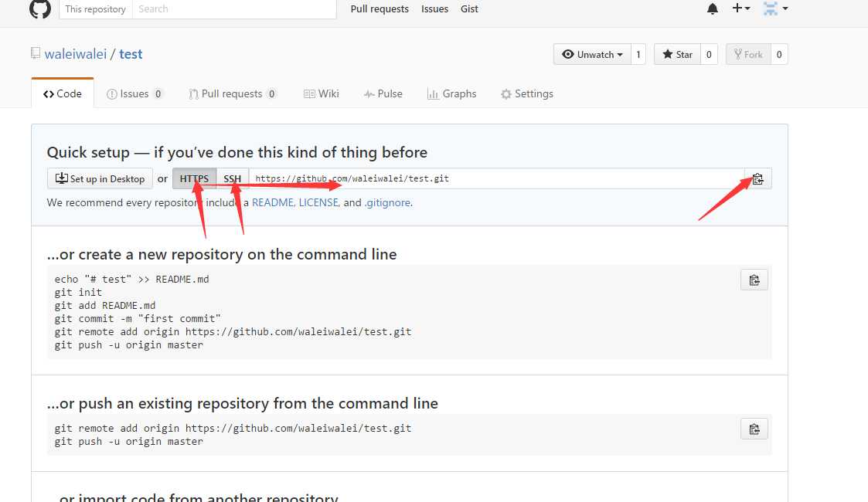
Task: Open the Issues repository tab
Action: click(x=134, y=93)
